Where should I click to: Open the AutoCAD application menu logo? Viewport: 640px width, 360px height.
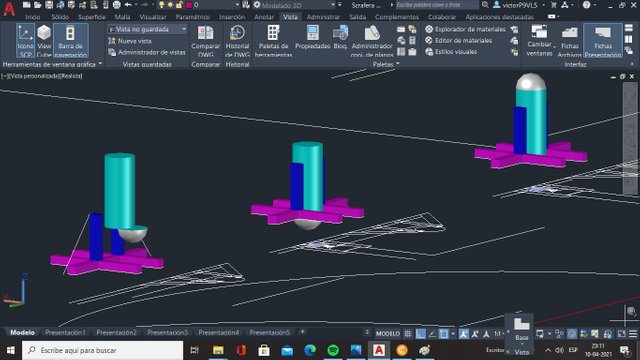click(x=9, y=8)
